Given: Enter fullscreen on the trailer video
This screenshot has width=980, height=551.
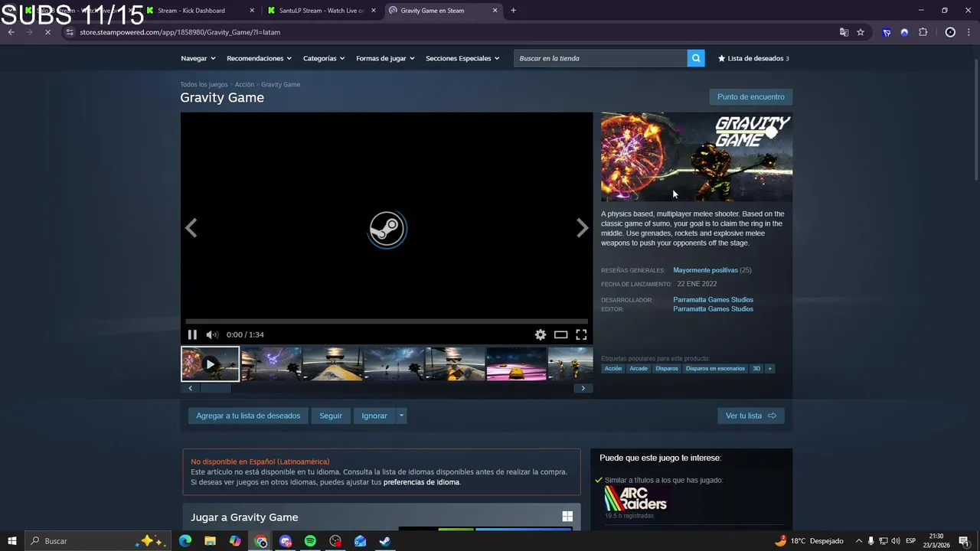Looking at the screenshot, I should click(581, 334).
